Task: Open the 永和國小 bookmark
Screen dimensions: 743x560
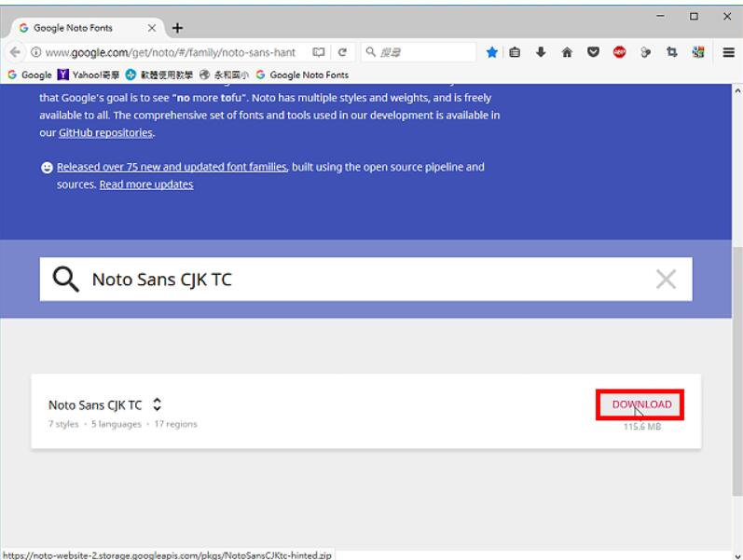Action: [224, 75]
